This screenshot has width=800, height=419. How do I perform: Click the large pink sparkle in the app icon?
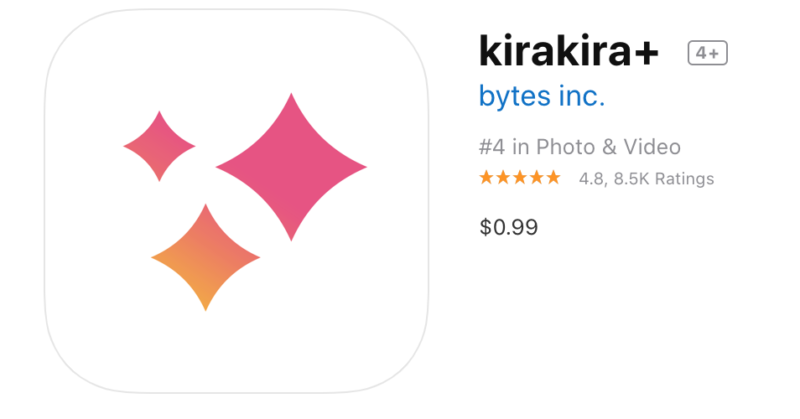pos(291,167)
